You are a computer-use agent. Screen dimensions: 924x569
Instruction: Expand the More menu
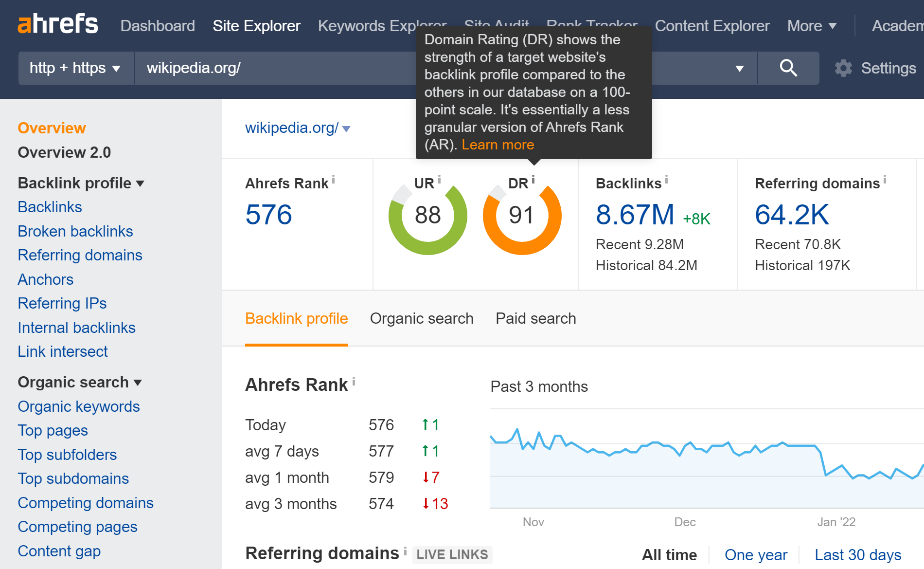812,26
